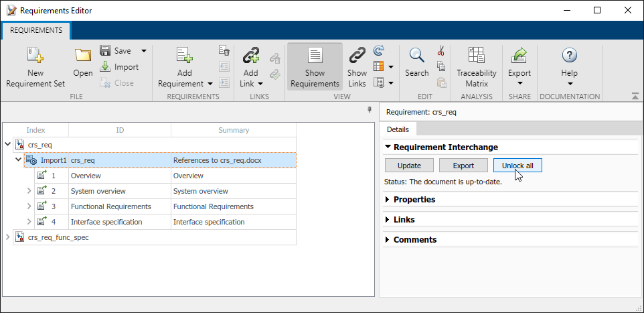Pin the requirements panel
The height and width of the screenshot is (313, 644).
(x=369, y=110)
